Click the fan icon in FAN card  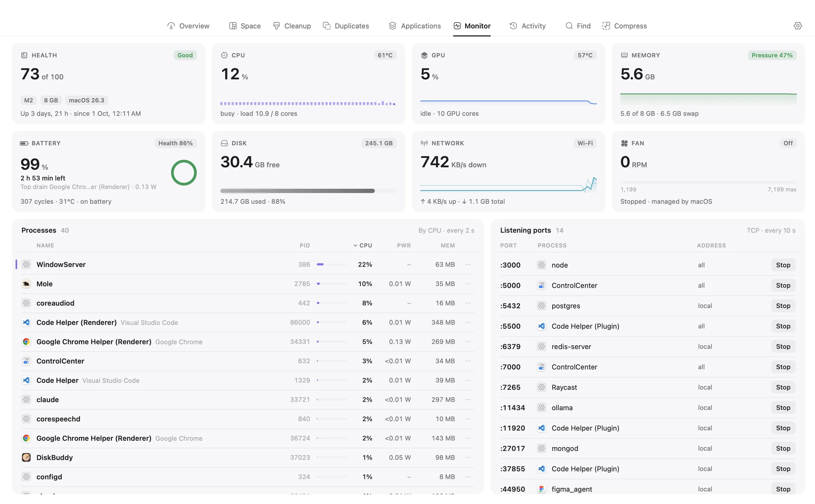(624, 143)
